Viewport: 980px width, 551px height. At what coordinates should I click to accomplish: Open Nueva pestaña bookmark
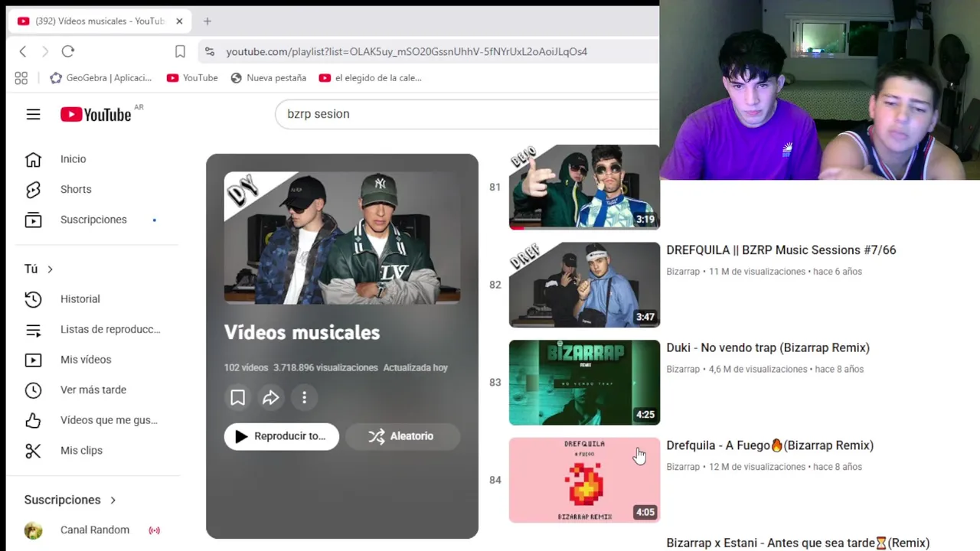(268, 78)
